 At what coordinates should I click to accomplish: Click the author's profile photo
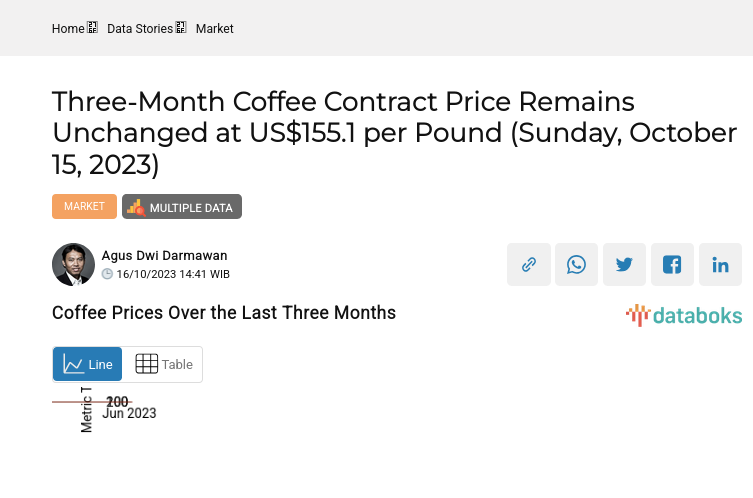pos(73,265)
